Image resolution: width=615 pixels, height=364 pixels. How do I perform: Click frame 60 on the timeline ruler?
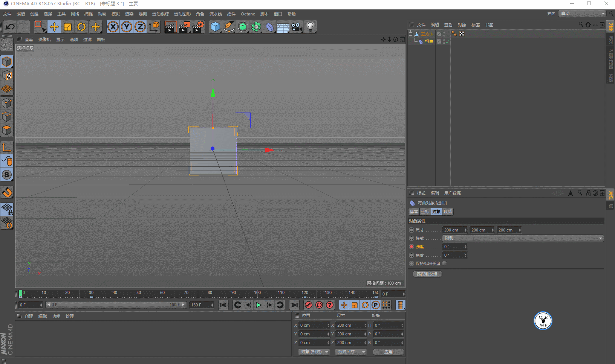[162, 293]
